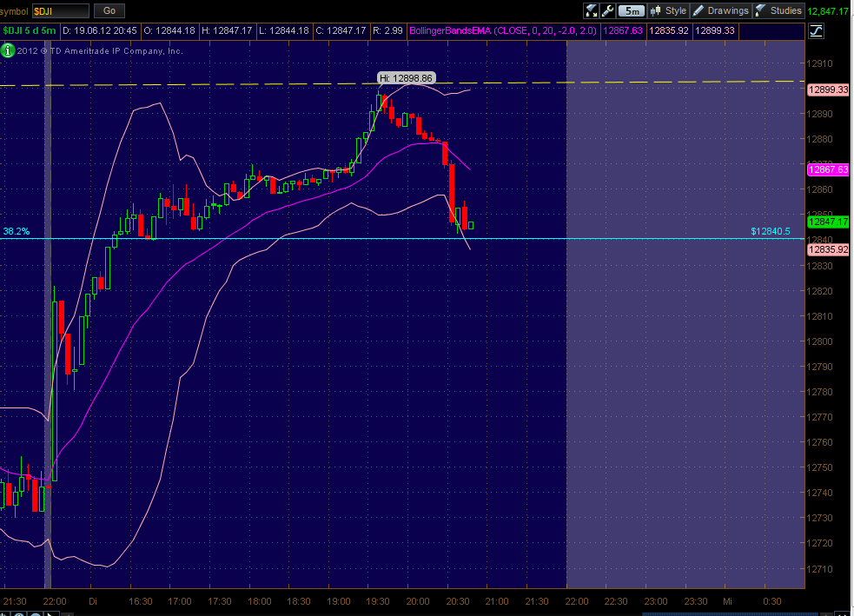Select the 12835.92 lower band axis label
Image resolution: width=854 pixels, height=616 pixels.
coord(829,249)
